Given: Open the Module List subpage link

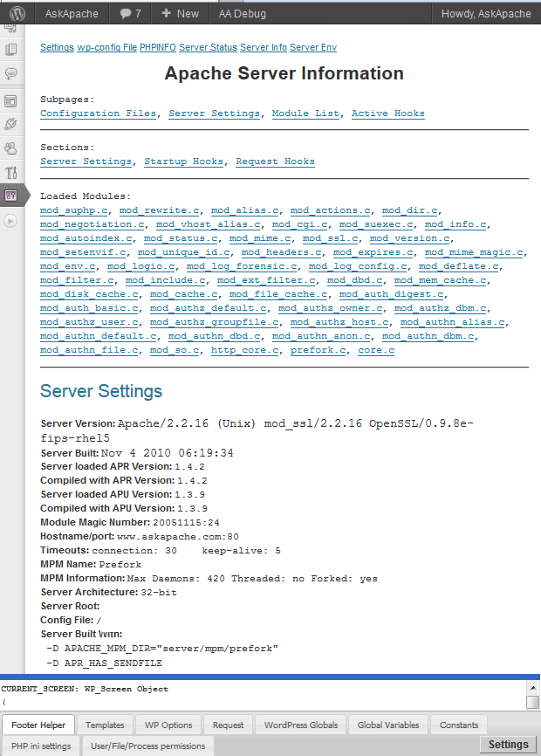Looking at the screenshot, I should [305, 113].
